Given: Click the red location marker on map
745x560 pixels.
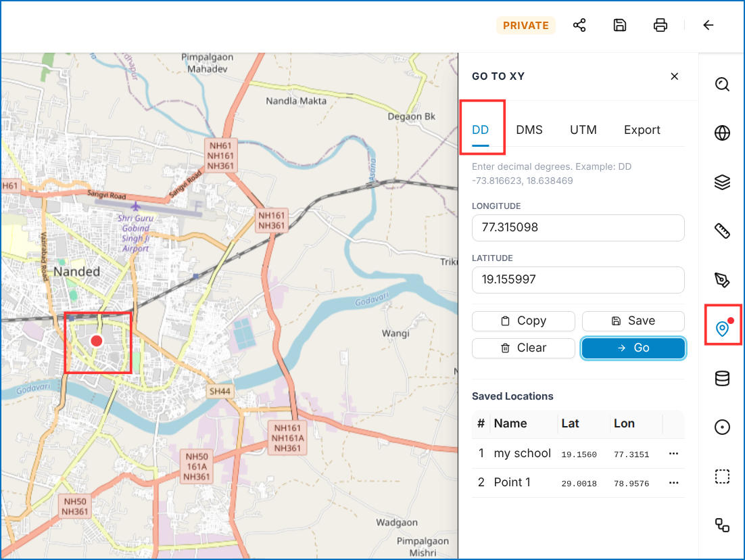Looking at the screenshot, I should (97, 341).
